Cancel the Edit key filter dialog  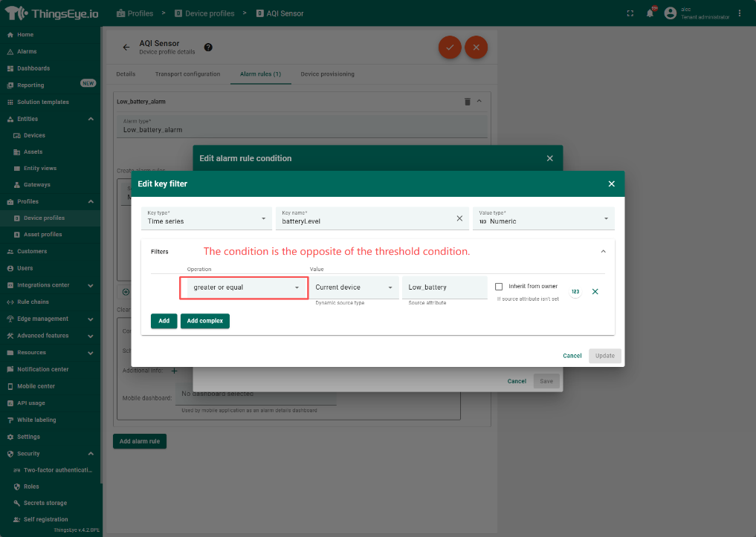click(x=572, y=356)
